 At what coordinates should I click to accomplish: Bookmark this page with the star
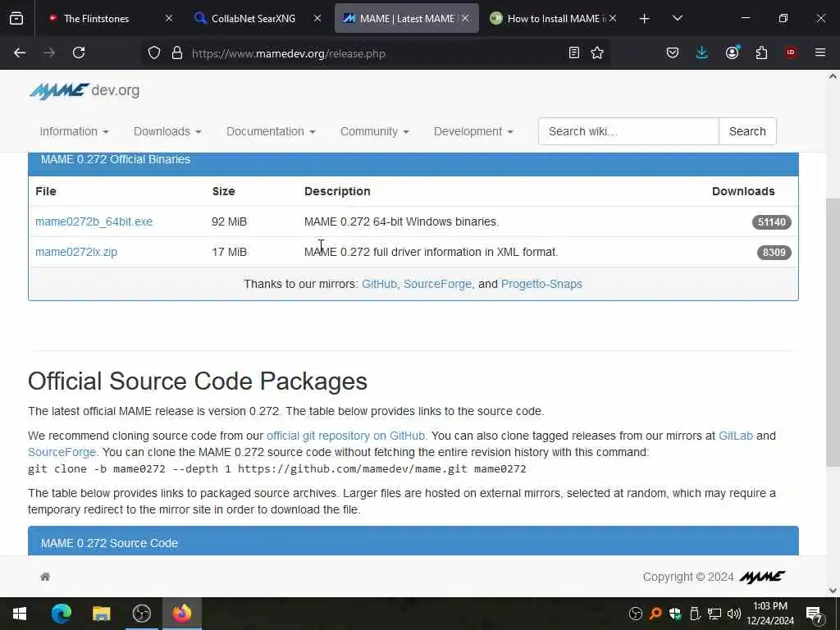click(597, 52)
